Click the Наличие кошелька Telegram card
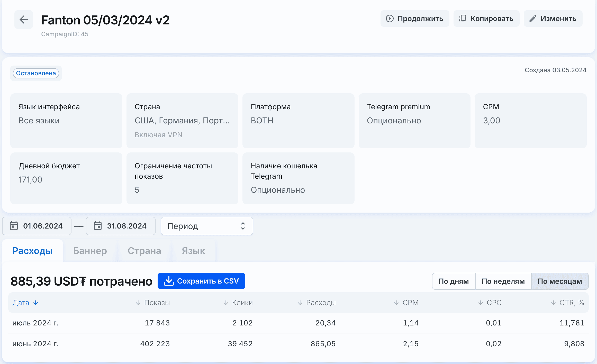This screenshot has height=364, width=597. [298, 178]
